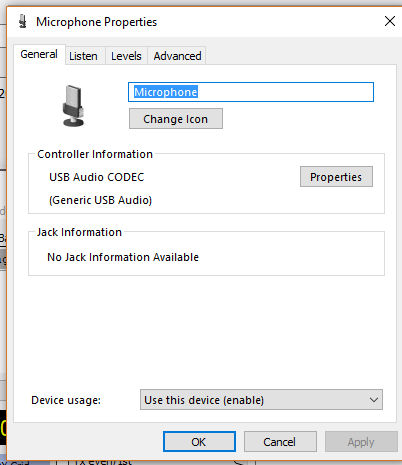Click the Cancel button
Screen dimensions: 402x465
pos(280,442)
